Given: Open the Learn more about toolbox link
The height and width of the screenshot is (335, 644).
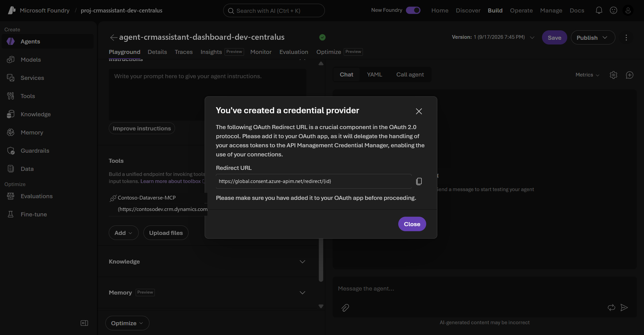Looking at the screenshot, I should click(x=171, y=181).
